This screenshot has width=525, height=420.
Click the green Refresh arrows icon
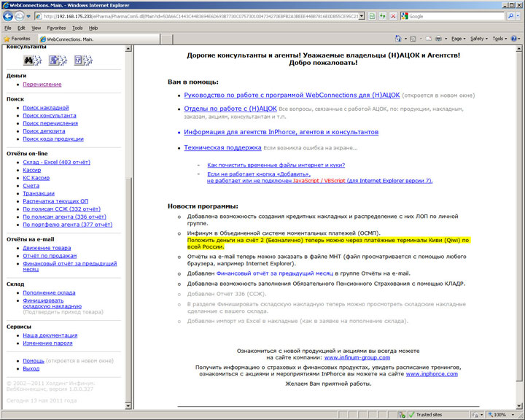[x=382, y=16]
